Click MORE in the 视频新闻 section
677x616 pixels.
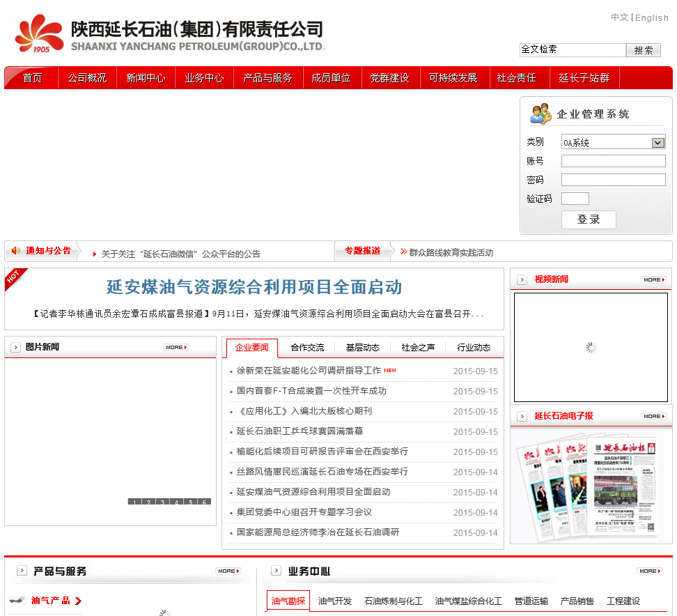pyautogui.click(x=654, y=280)
